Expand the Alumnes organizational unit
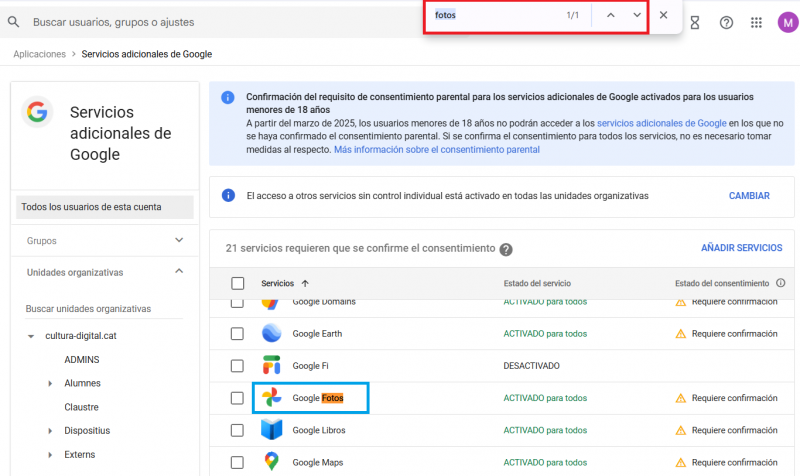Screen dimensions: 800x476 50,383
